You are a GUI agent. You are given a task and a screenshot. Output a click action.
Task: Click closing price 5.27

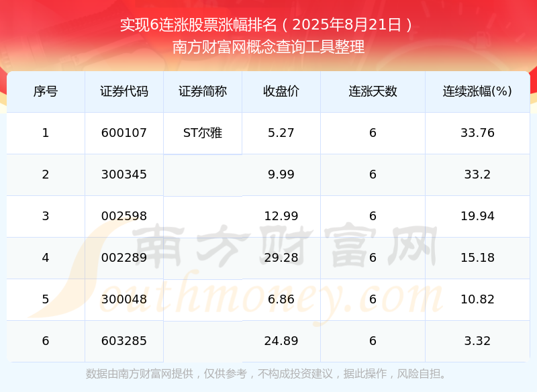coord(281,133)
